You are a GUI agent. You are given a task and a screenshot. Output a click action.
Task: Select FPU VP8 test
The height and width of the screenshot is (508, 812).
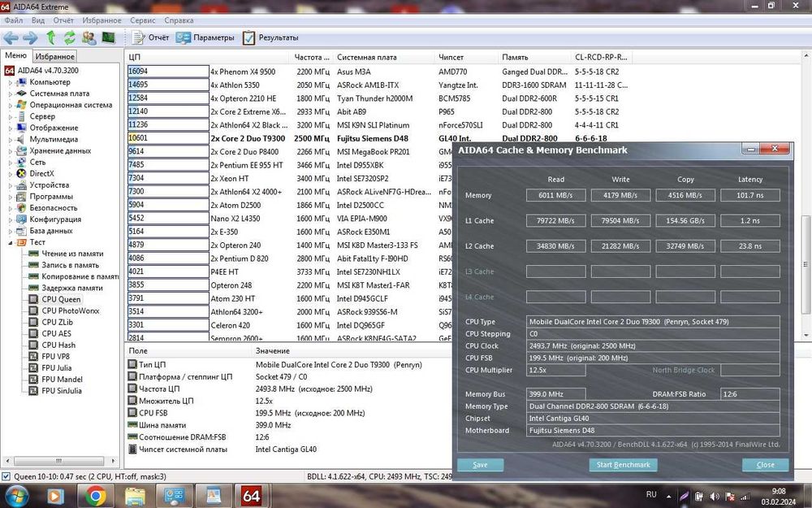click(55, 356)
